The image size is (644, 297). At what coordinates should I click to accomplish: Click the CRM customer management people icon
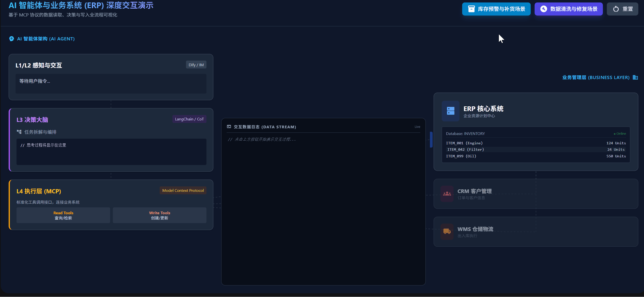pos(447,194)
